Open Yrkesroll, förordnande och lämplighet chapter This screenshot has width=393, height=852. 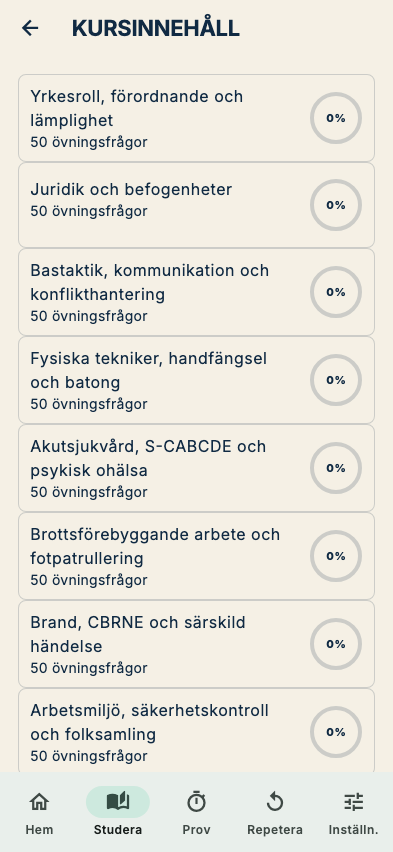pos(196,118)
